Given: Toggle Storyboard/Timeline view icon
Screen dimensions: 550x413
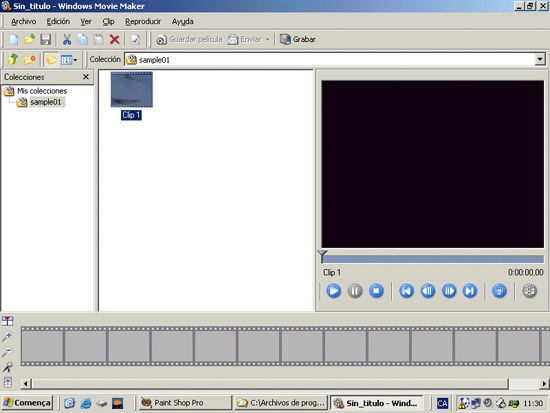Looking at the screenshot, I should coord(7,321).
